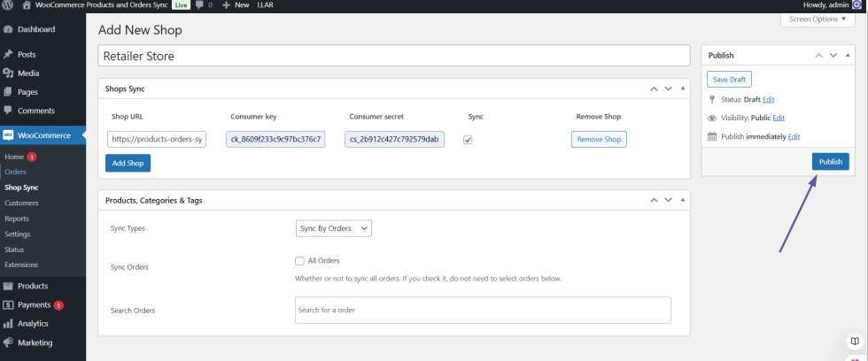Click the Remove Shop button
Screen dimensions: 868x361
pyautogui.click(x=599, y=140)
